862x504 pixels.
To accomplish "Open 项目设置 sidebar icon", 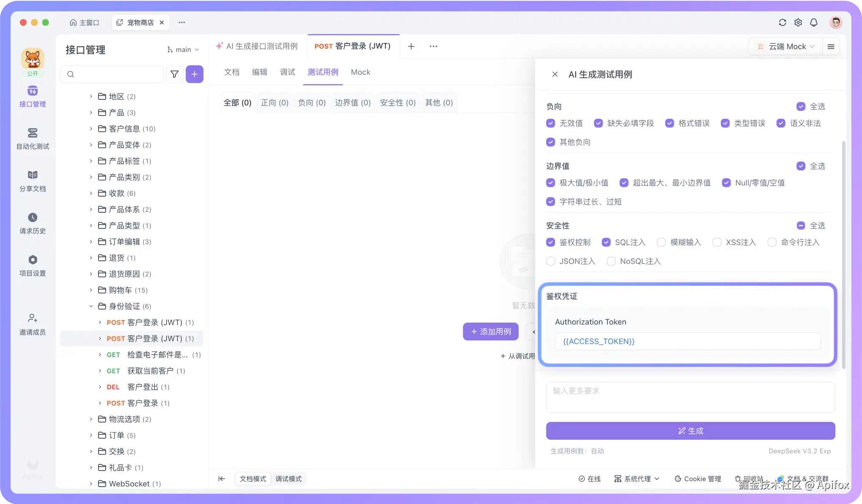I will (x=33, y=260).
